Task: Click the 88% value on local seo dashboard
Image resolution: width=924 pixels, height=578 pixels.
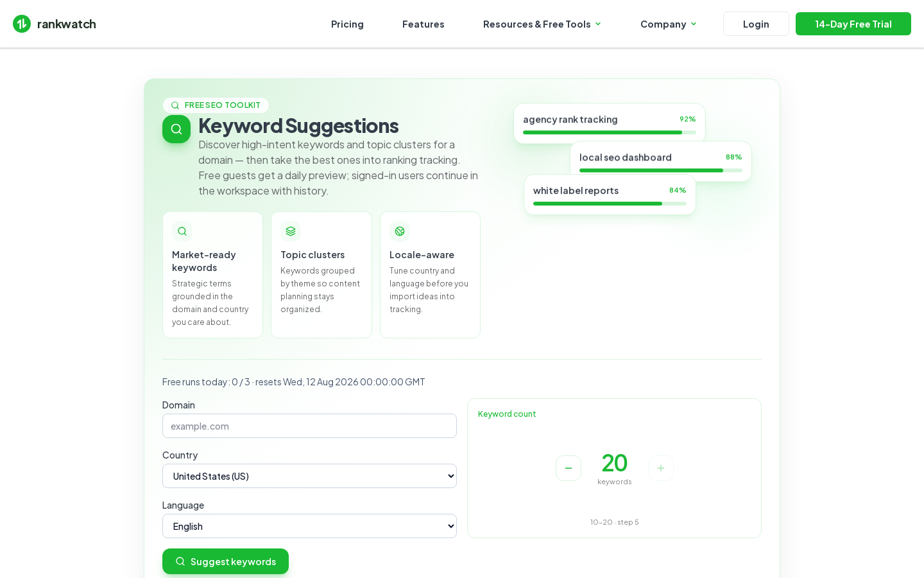Action: (x=734, y=157)
